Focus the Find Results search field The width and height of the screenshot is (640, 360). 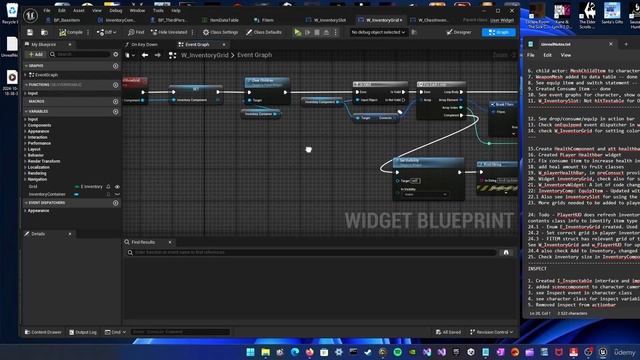point(311,253)
